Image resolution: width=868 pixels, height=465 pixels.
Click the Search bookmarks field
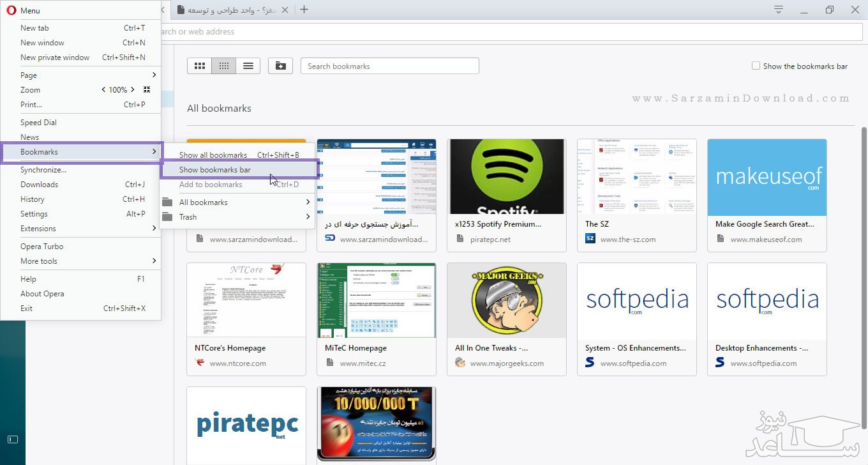tap(389, 66)
